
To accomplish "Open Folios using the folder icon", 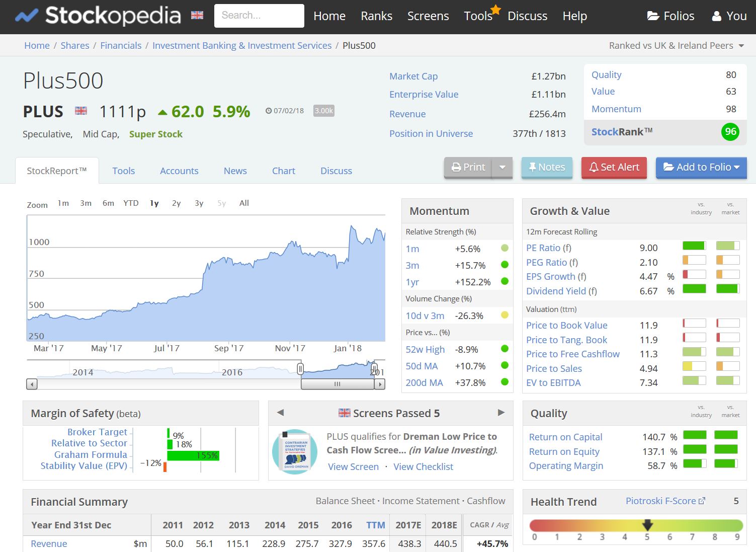I will click(x=652, y=16).
